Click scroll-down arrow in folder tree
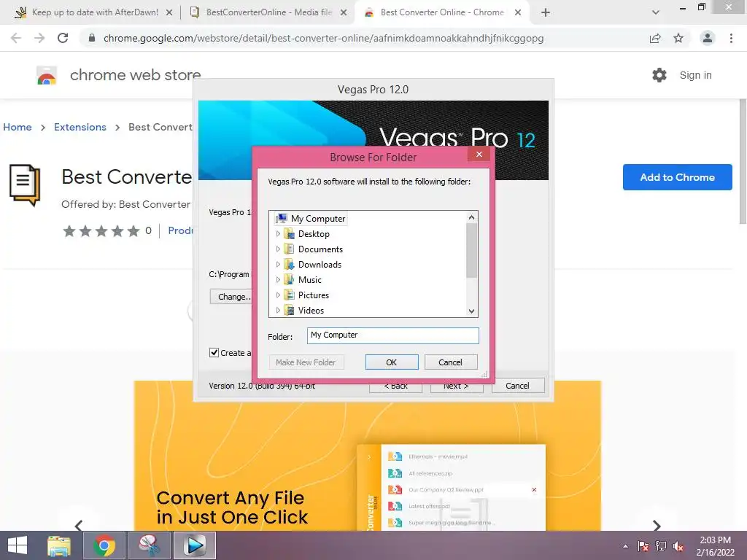The image size is (747, 560). point(472,311)
